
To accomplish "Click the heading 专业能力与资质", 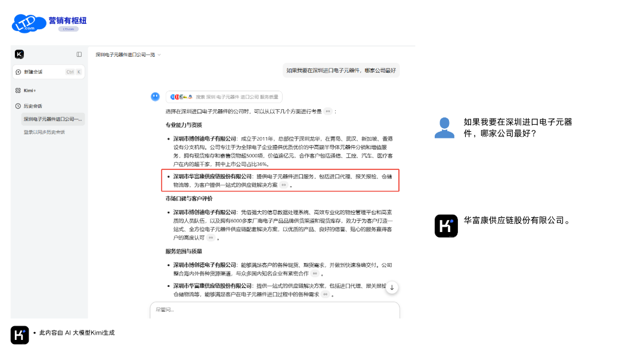I will (x=184, y=125).
